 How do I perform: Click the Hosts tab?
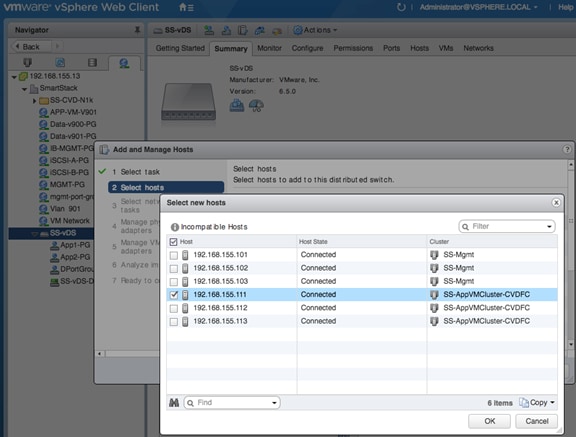click(x=419, y=48)
